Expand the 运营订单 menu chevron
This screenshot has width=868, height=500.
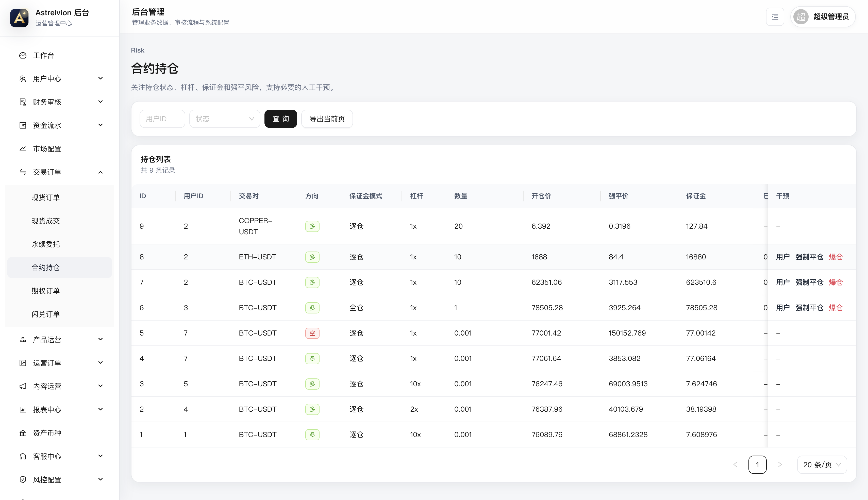tap(101, 363)
